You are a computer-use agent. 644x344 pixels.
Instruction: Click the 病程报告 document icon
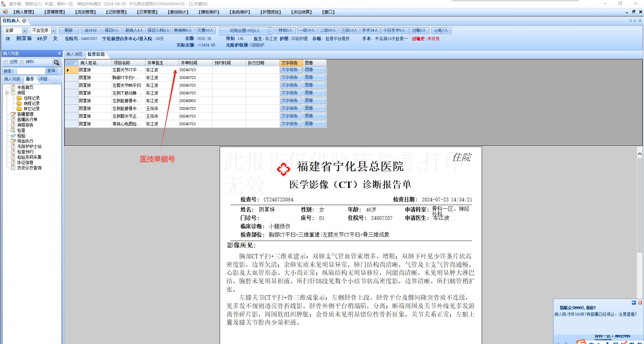click(13, 125)
